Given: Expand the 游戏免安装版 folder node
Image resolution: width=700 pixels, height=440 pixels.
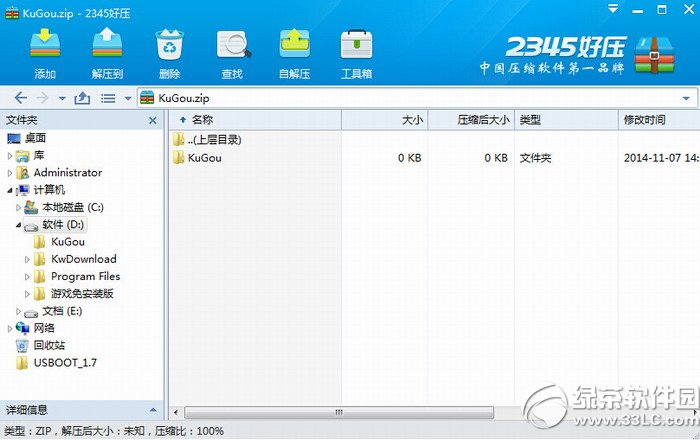Looking at the screenshot, I should (x=27, y=294).
